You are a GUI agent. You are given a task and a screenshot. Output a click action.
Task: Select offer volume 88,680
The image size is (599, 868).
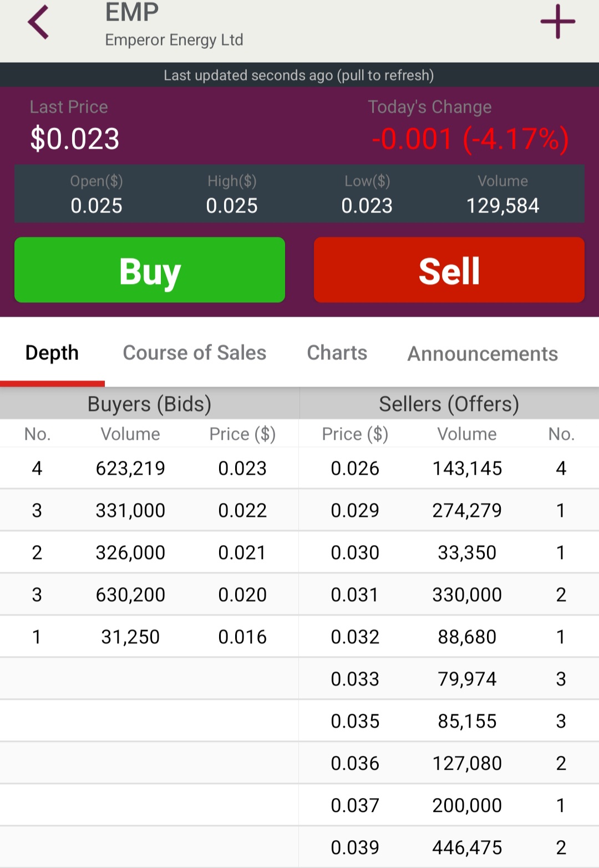coord(467,637)
